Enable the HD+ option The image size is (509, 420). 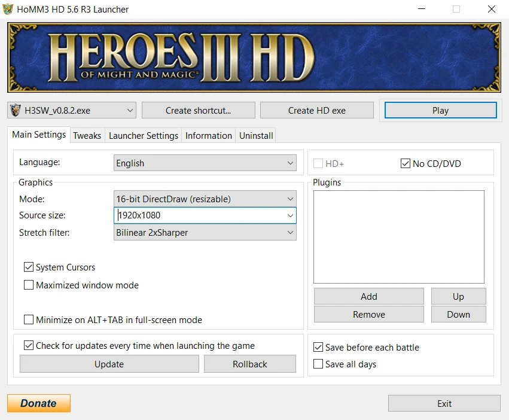pyautogui.click(x=318, y=163)
